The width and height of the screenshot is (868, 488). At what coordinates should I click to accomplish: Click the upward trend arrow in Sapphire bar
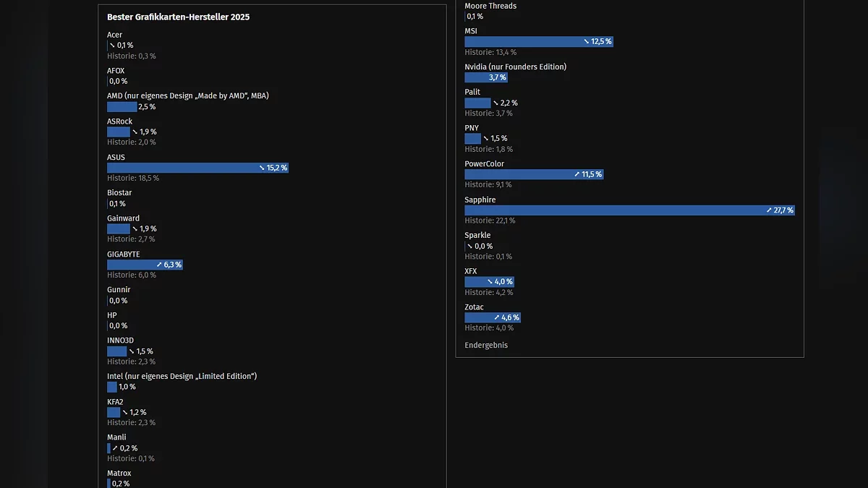tap(769, 210)
